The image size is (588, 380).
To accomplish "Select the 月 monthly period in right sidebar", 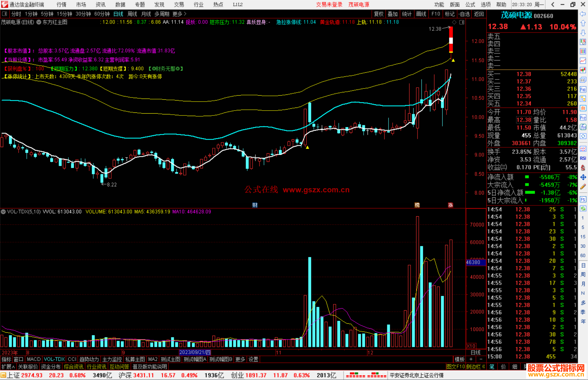I will 583,284.
